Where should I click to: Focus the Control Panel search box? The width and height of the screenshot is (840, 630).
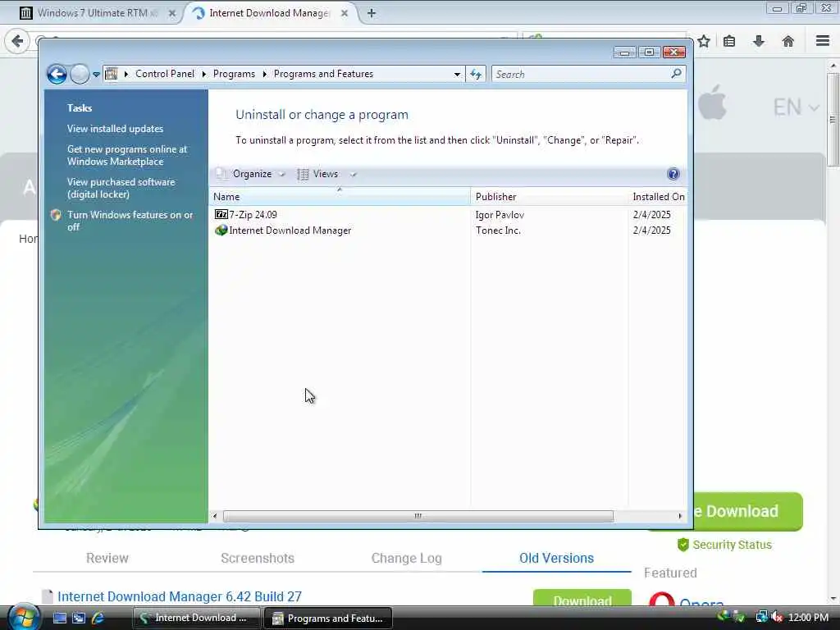tap(582, 75)
